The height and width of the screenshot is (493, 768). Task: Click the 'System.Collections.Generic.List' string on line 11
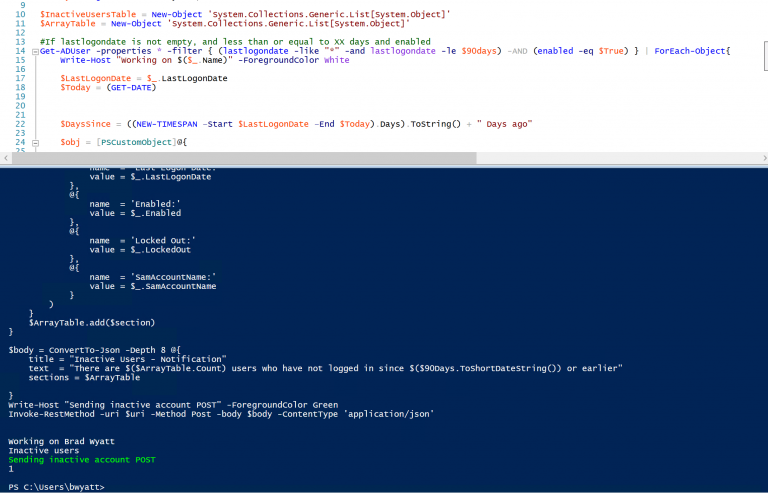coord(288,23)
